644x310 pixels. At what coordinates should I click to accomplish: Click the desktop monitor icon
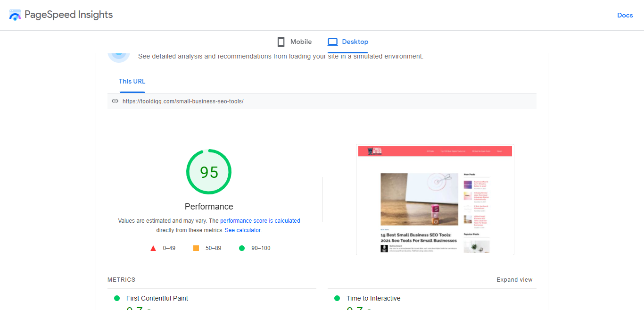[333, 42]
